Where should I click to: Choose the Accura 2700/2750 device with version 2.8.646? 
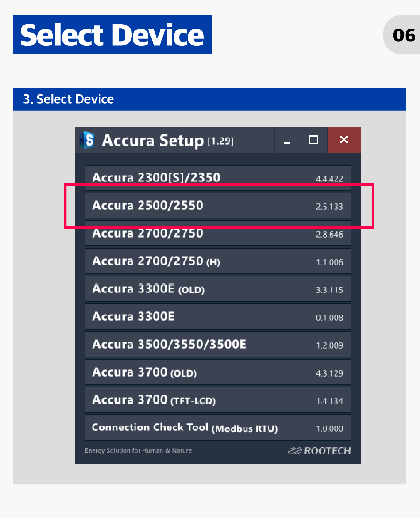[x=218, y=233]
